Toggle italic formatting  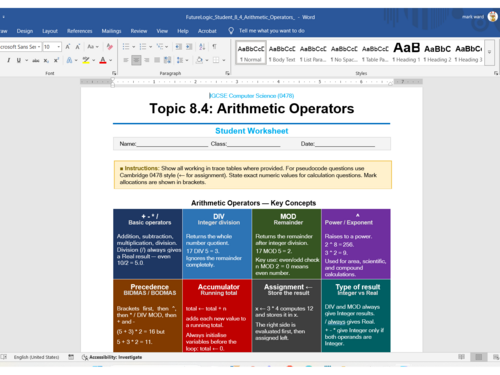(9, 60)
